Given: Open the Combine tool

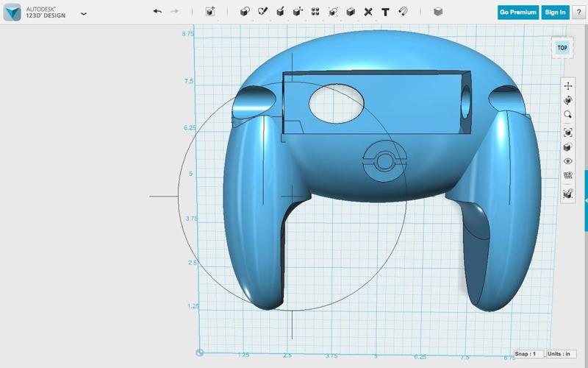Looking at the screenshot, I should click(351, 12).
